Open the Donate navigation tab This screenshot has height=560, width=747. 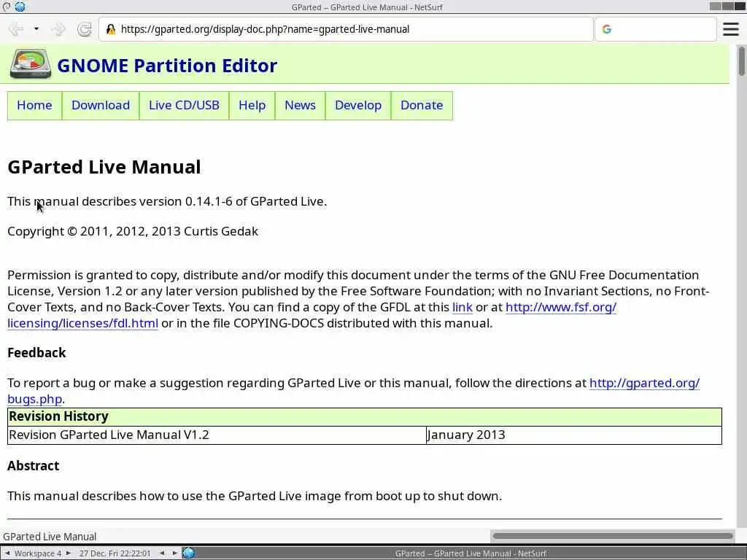(x=422, y=105)
